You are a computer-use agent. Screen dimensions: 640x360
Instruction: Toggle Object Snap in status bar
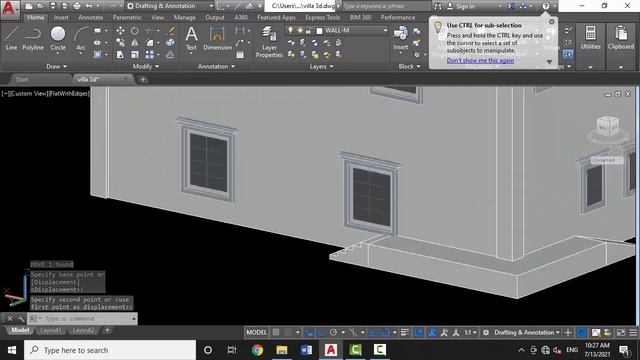tap(385, 333)
